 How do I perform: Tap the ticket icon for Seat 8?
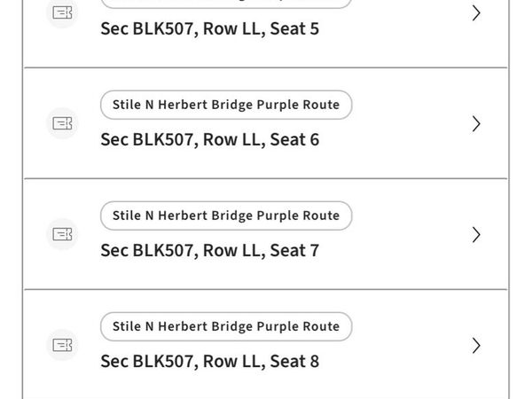tap(62, 345)
